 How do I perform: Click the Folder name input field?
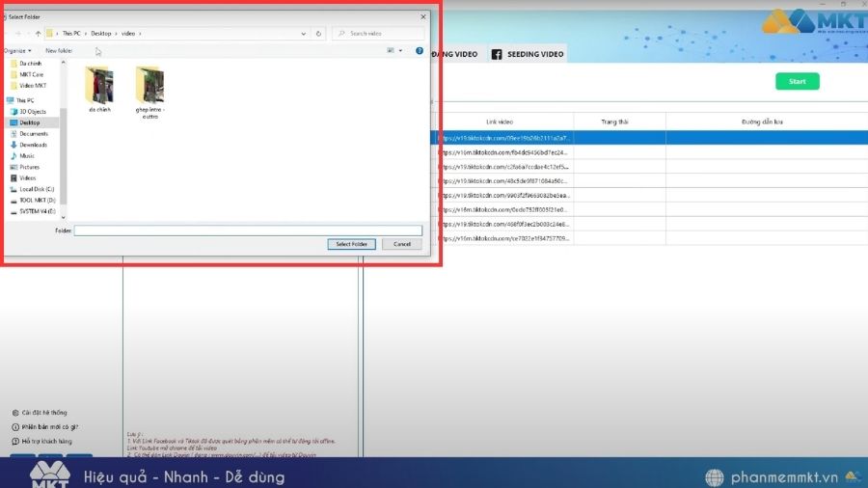click(248, 230)
